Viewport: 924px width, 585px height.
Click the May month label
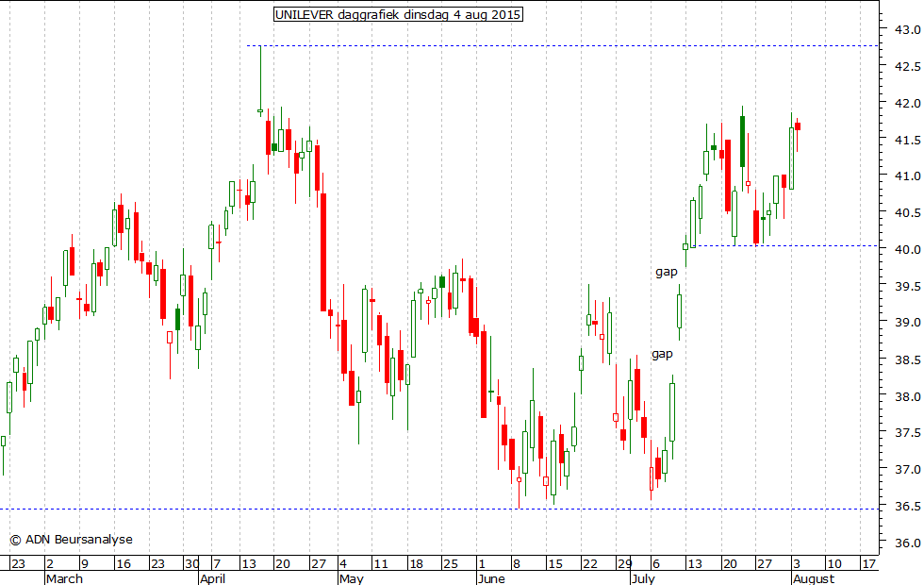pos(351,578)
